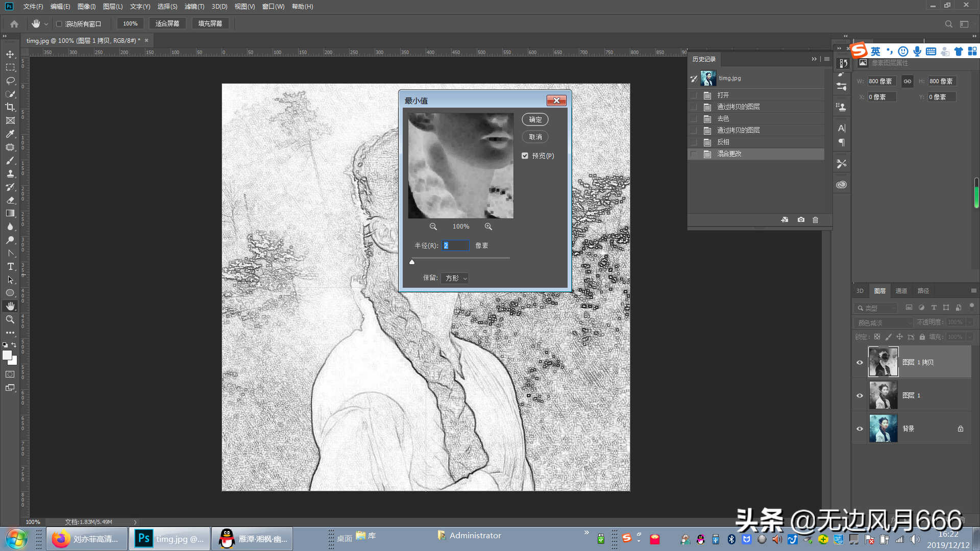Open the 保留 方形 dropdown

tap(455, 278)
